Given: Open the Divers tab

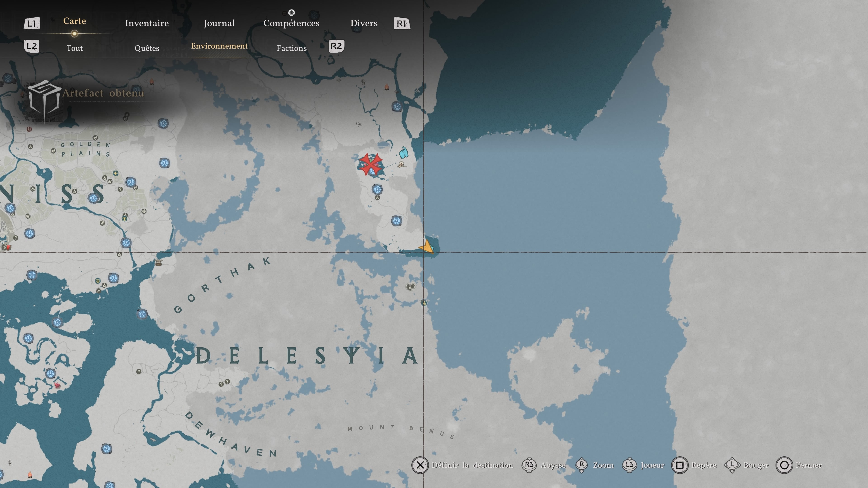Looking at the screenshot, I should point(364,23).
